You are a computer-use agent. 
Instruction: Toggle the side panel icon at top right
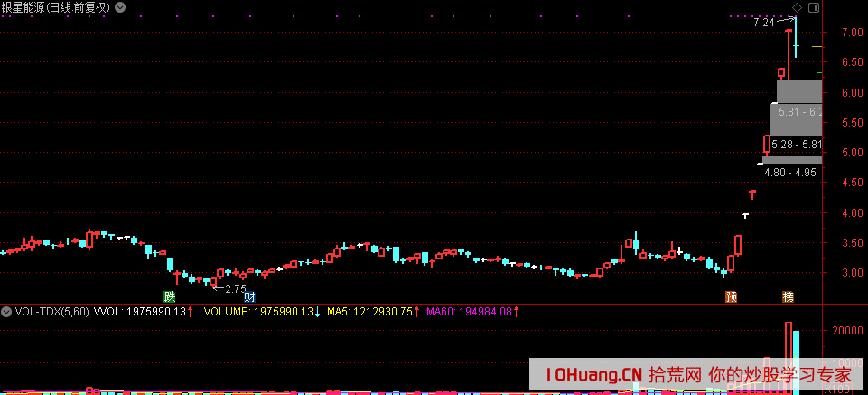(813, 8)
